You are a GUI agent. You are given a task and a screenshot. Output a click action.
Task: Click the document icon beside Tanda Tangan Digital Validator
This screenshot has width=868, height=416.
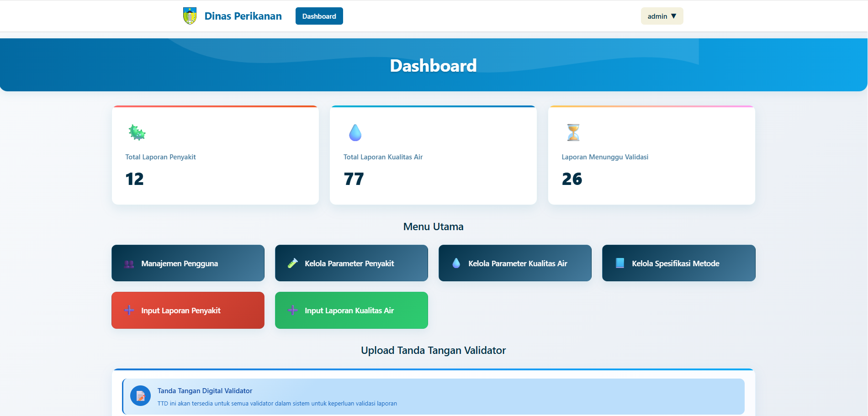tap(141, 396)
